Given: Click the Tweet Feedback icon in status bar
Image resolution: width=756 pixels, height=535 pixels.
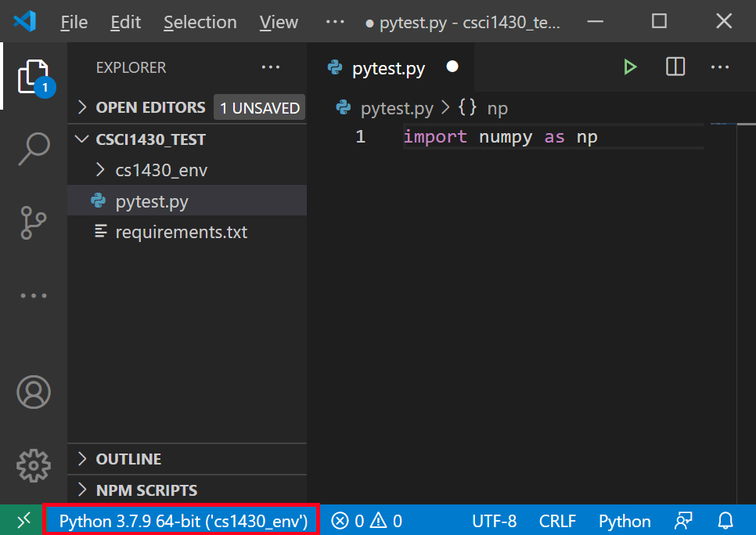Looking at the screenshot, I should [683, 520].
